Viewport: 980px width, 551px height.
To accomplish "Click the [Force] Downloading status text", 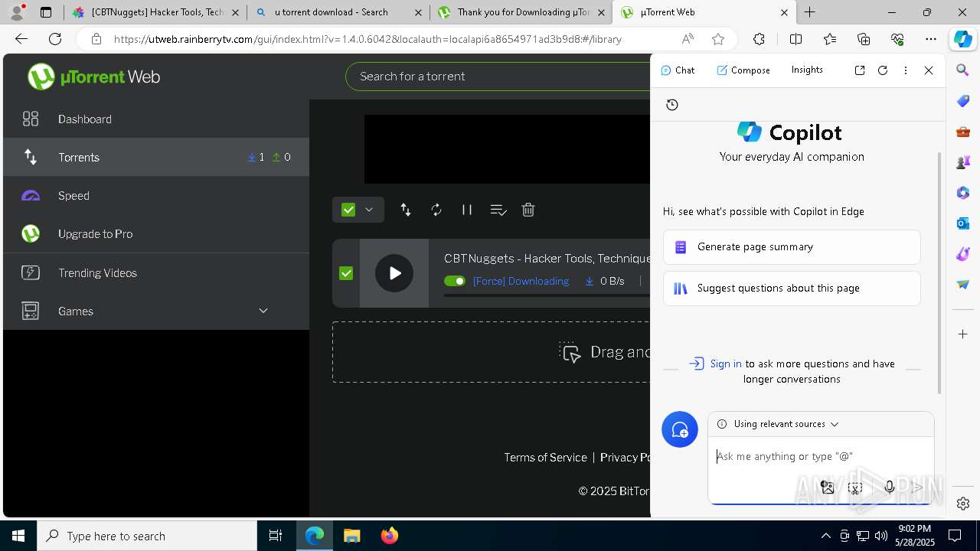I will click(x=521, y=281).
